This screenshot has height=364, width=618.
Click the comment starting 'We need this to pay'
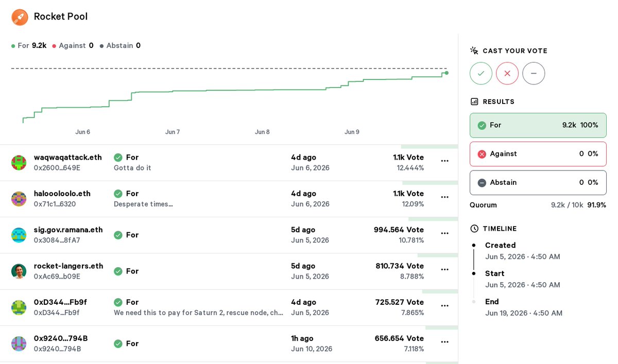pyautogui.click(x=198, y=313)
